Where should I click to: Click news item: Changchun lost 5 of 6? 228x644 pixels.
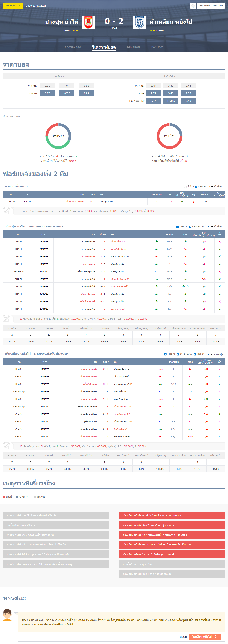[x=56, y=544]
